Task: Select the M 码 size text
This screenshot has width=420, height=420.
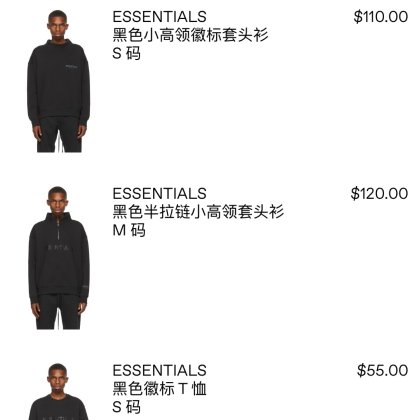Action: click(x=129, y=230)
